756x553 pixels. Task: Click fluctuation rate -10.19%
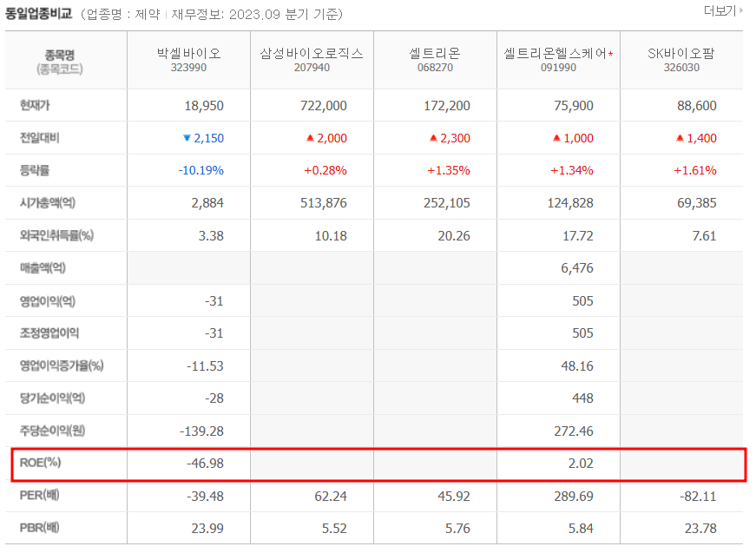tap(201, 170)
